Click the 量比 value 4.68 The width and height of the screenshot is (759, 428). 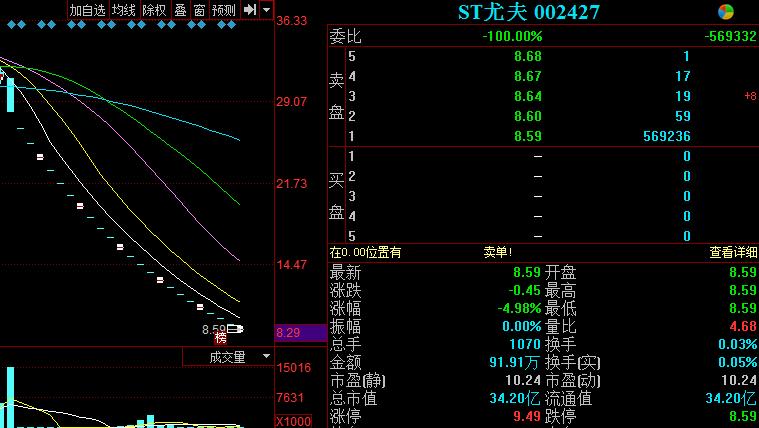click(x=743, y=326)
